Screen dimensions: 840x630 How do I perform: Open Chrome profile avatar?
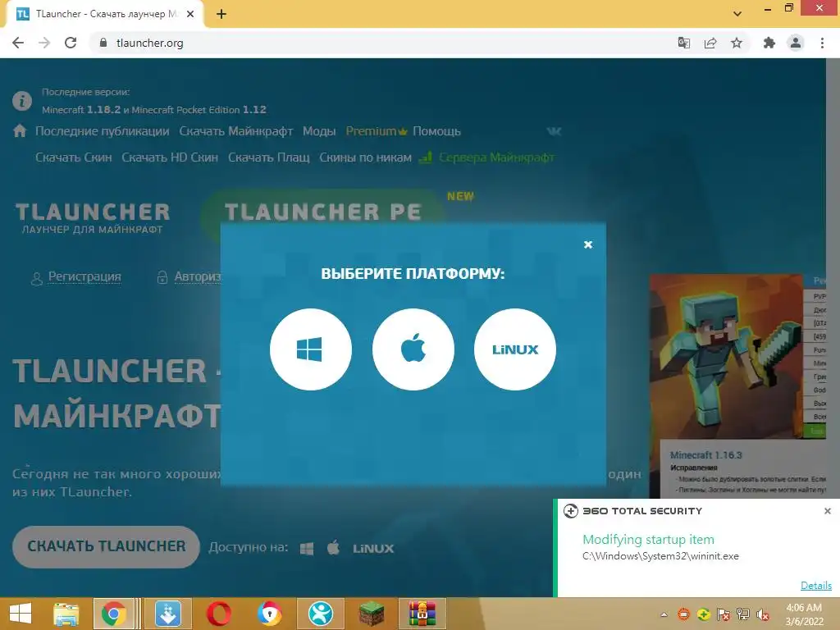click(x=796, y=43)
